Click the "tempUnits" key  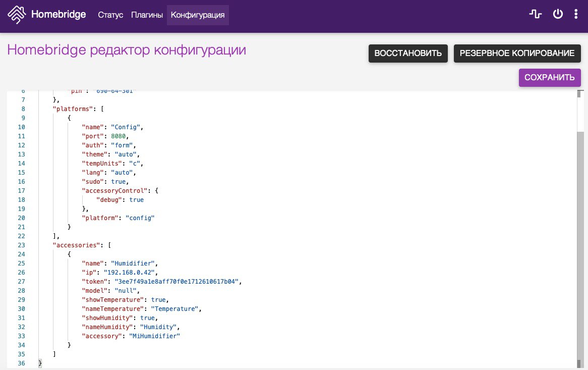click(102, 163)
